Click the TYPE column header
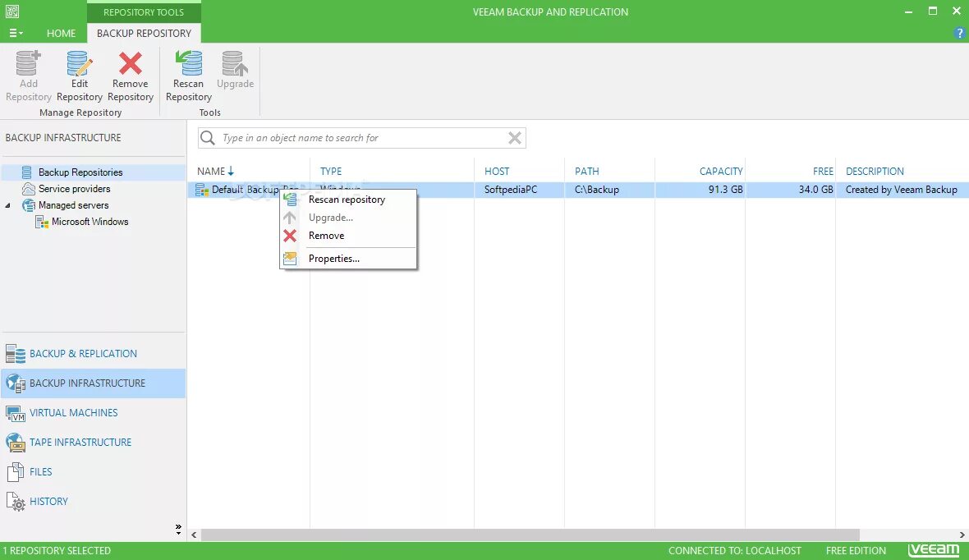This screenshot has width=969, height=560. pyautogui.click(x=331, y=172)
